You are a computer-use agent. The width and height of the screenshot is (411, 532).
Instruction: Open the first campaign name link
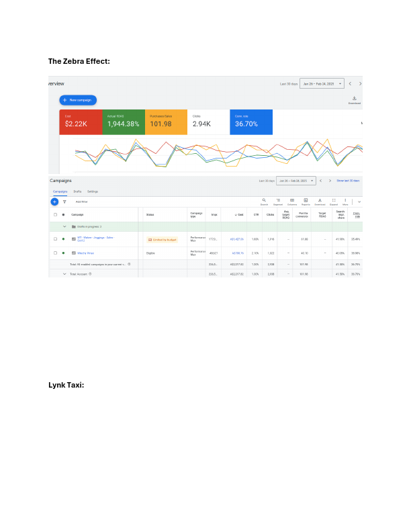point(95,239)
